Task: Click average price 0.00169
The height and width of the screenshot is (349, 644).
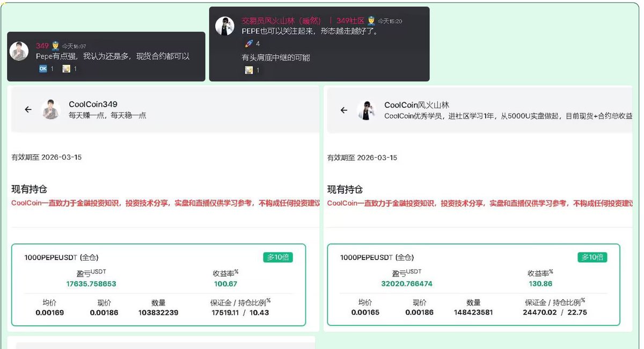Action: pyautogui.click(x=49, y=313)
